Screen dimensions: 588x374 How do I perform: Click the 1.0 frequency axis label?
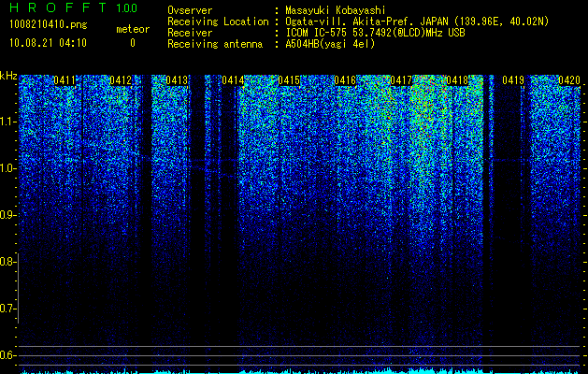(x=7, y=168)
